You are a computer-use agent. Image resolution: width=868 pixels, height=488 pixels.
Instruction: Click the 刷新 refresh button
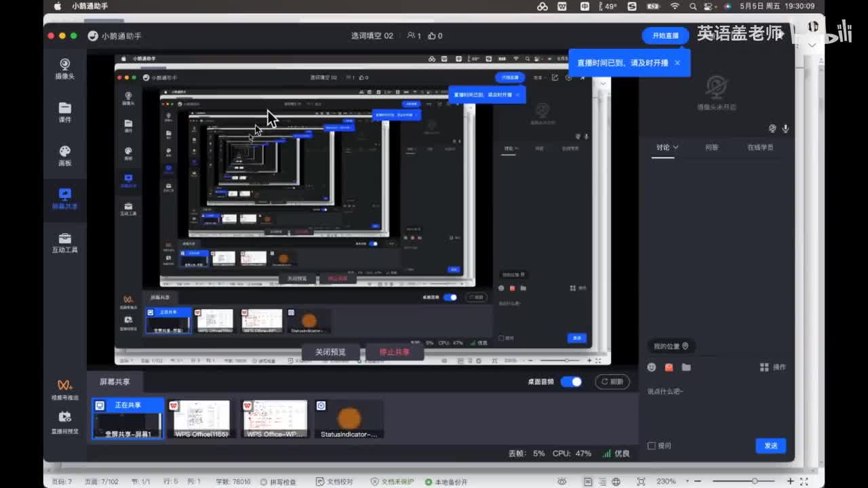click(x=612, y=382)
